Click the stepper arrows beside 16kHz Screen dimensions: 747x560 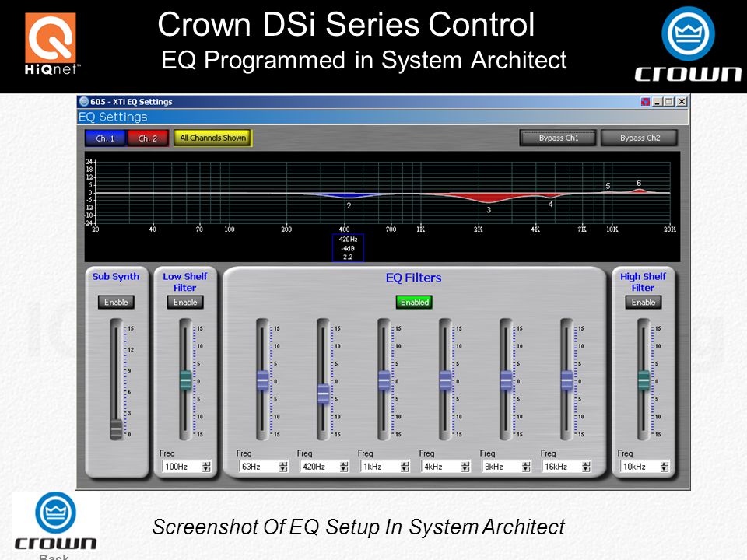pos(587,467)
